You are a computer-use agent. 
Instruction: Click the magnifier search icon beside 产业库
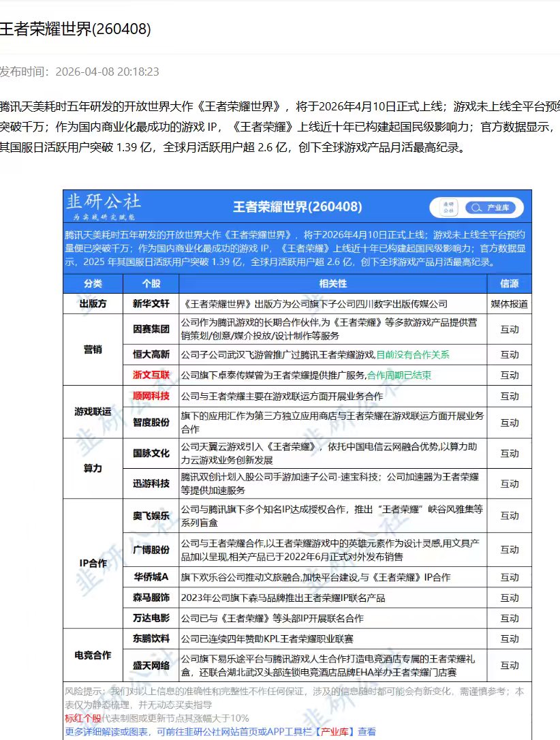click(475, 209)
